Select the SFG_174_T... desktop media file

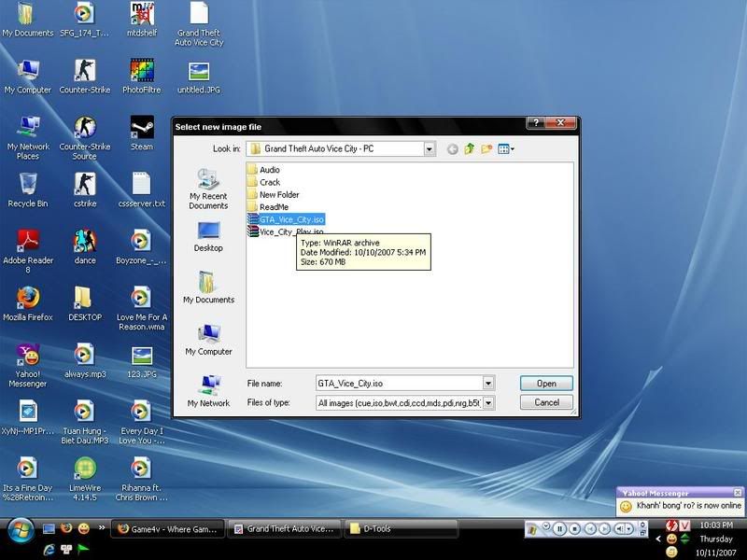click(85, 20)
